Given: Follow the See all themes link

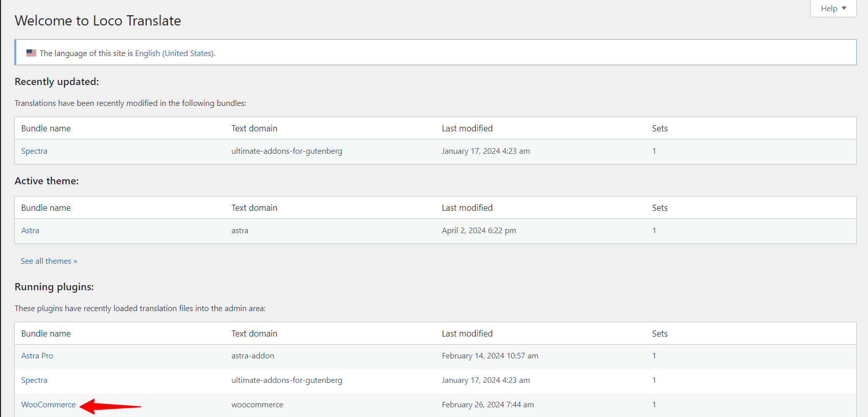Looking at the screenshot, I should coord(49,261).
